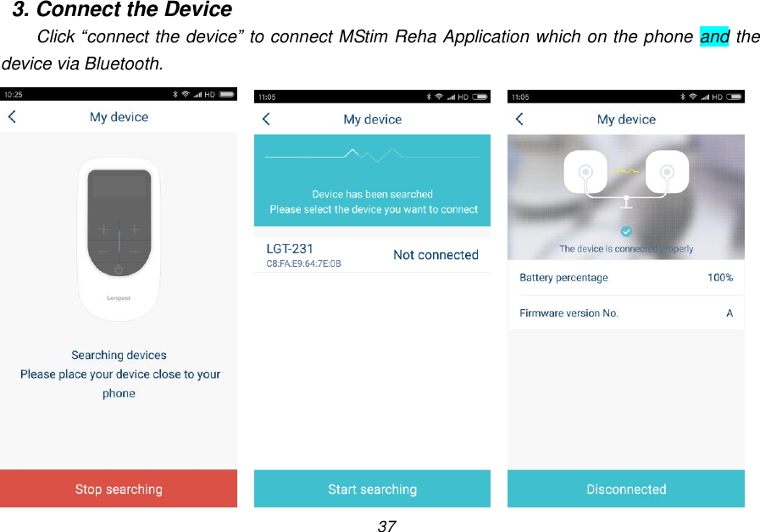
Task: Click the Not connected status label
Action: point(435,254)
